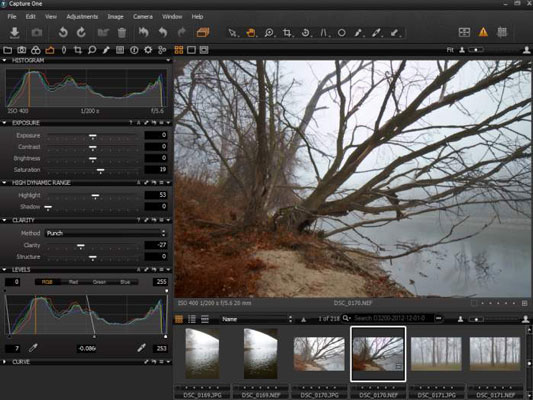The width and height of the screenshot is (533, 400).
Task: Select Blue channel in Levels
Action: [125, 282]
